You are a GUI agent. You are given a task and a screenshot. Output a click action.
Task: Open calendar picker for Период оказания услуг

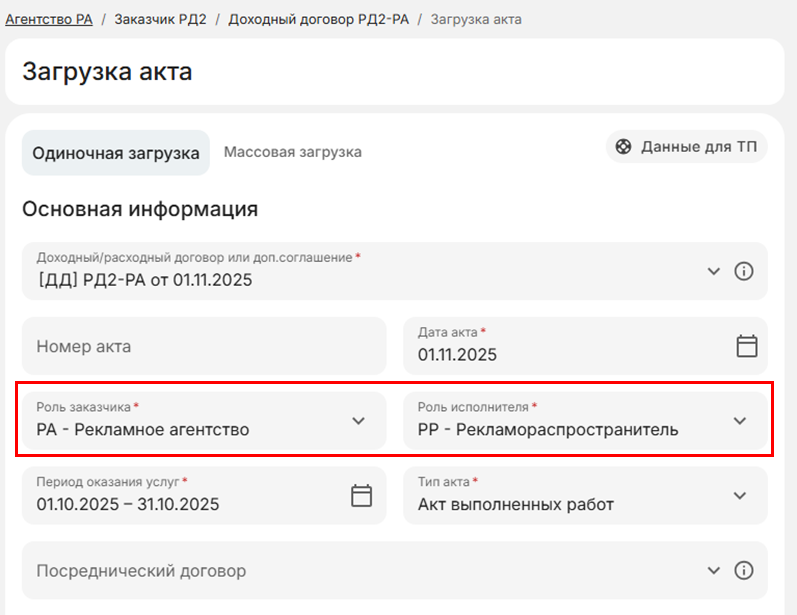(362, 495)
